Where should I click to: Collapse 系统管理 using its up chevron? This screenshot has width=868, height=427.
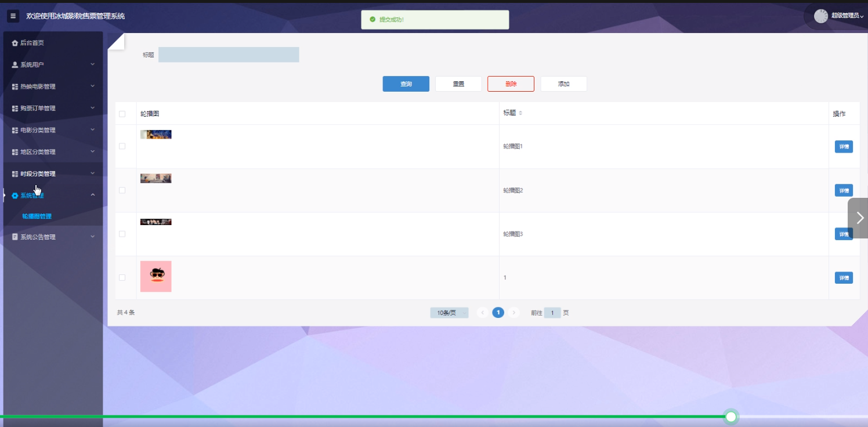tap(93, 195)
